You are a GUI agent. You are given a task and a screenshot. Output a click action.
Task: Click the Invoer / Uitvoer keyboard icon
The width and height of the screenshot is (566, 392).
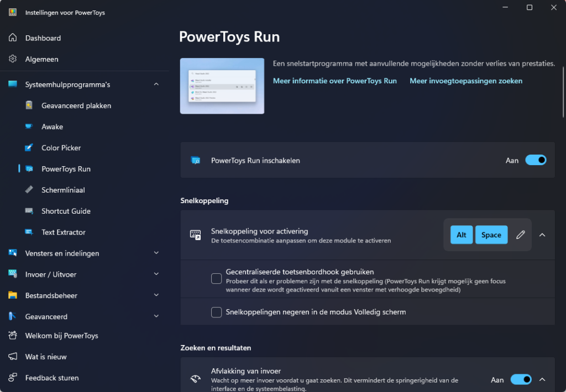point(13,274)
